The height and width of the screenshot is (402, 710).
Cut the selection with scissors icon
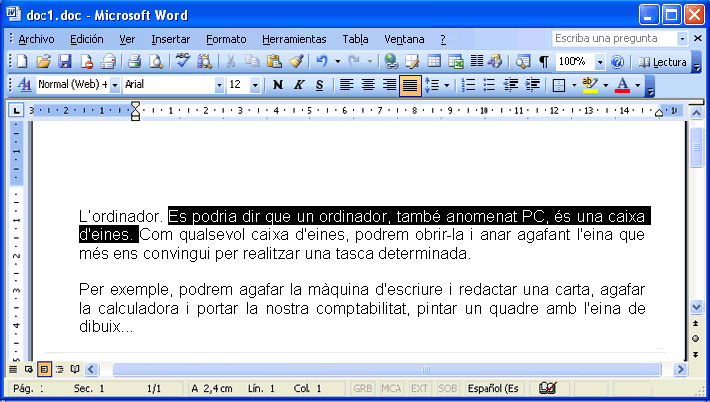(230, 62)
